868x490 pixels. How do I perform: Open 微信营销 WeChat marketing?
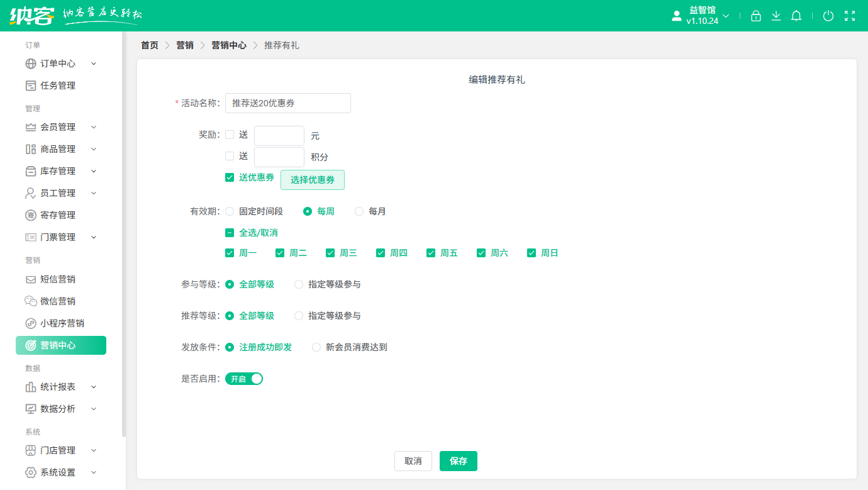click(x=58, y=301)
